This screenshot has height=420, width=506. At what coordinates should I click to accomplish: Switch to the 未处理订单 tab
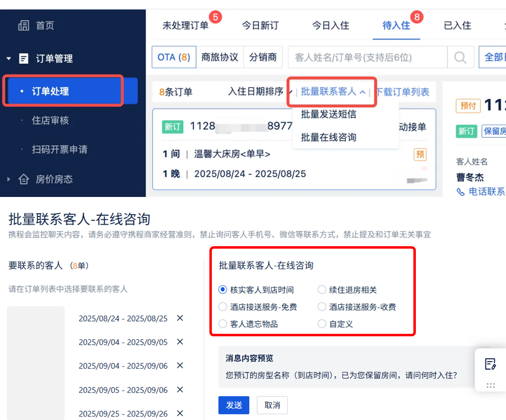(x=185, y=26)
